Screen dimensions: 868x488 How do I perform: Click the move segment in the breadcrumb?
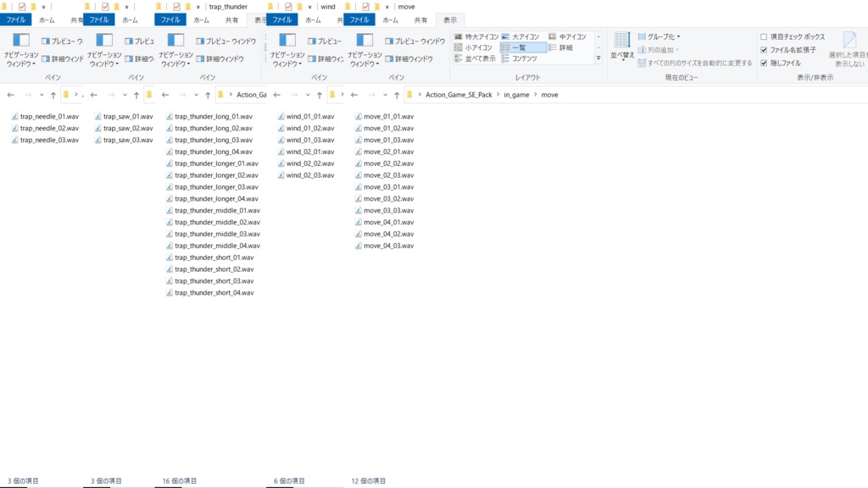pyautogui.click(x=549, y=95)
